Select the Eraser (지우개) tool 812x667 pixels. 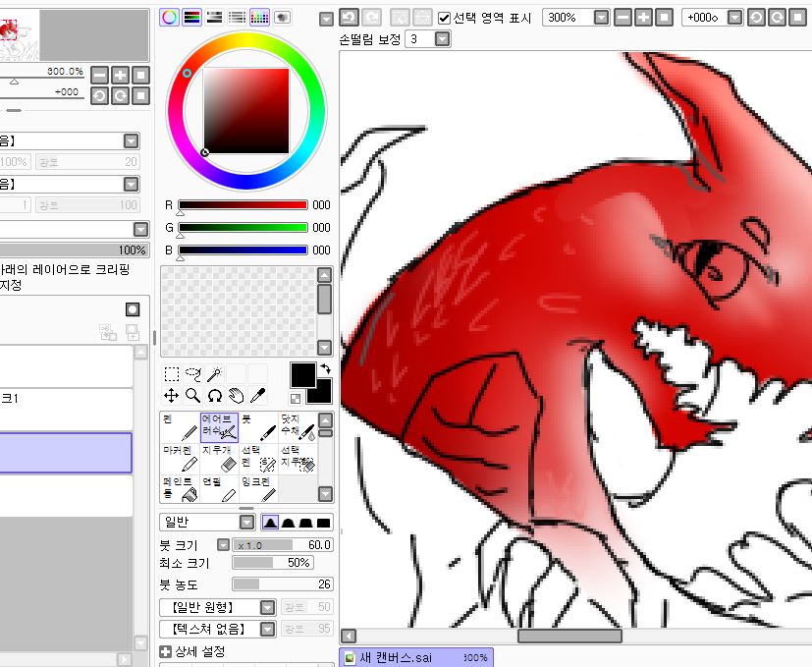[218, 459]
